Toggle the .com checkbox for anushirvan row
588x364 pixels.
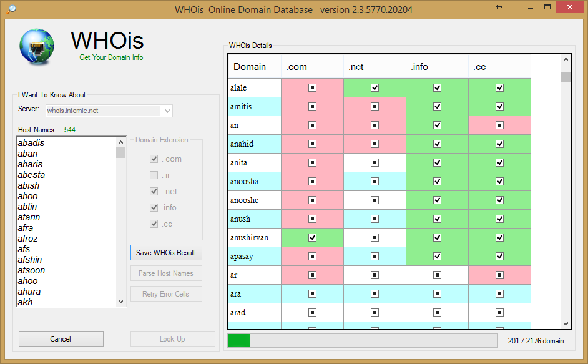tap(312, 237)
